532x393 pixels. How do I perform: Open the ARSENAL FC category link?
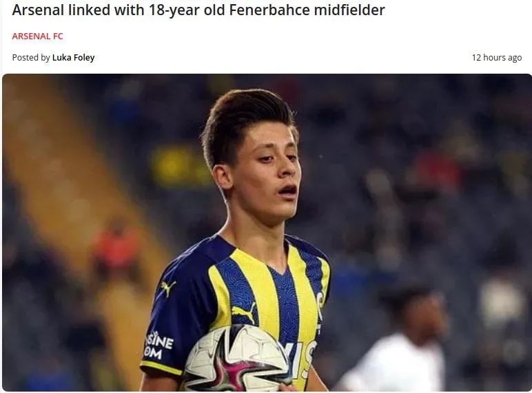[x=37, y=36]
